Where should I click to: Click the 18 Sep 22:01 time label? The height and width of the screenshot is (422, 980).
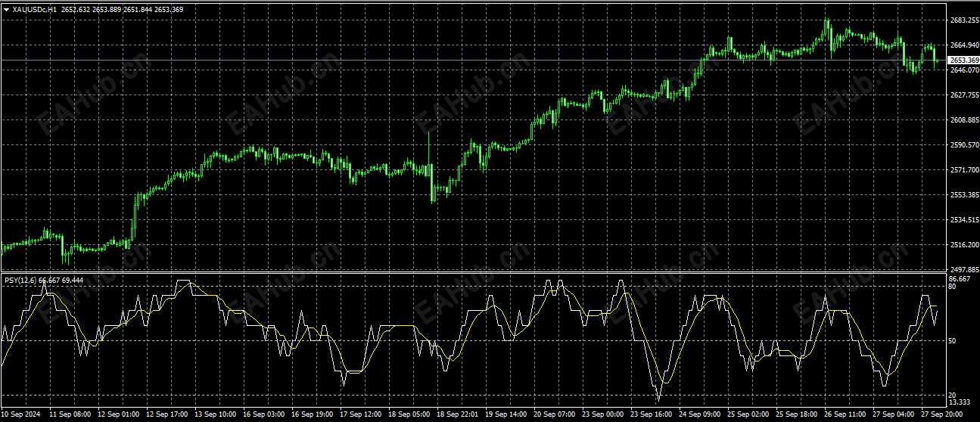point(458,414)
